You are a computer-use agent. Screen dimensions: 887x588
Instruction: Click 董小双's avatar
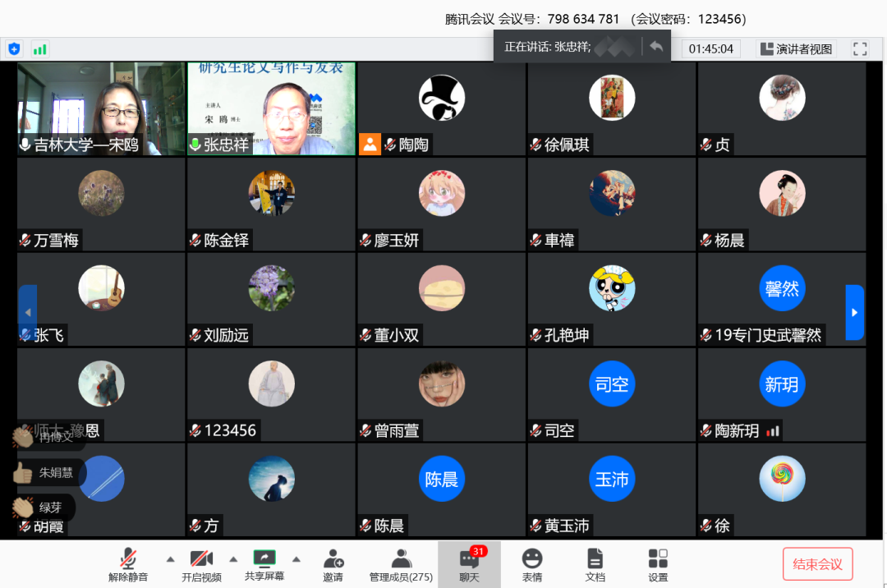tap(442, 288)
